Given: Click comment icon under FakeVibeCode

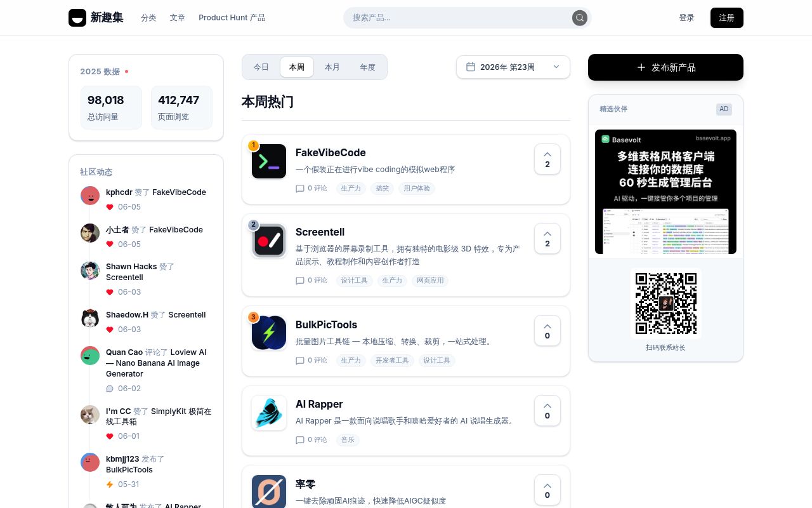Looking at the screenshot, I should pyautogui.click(x=300, y=189).
